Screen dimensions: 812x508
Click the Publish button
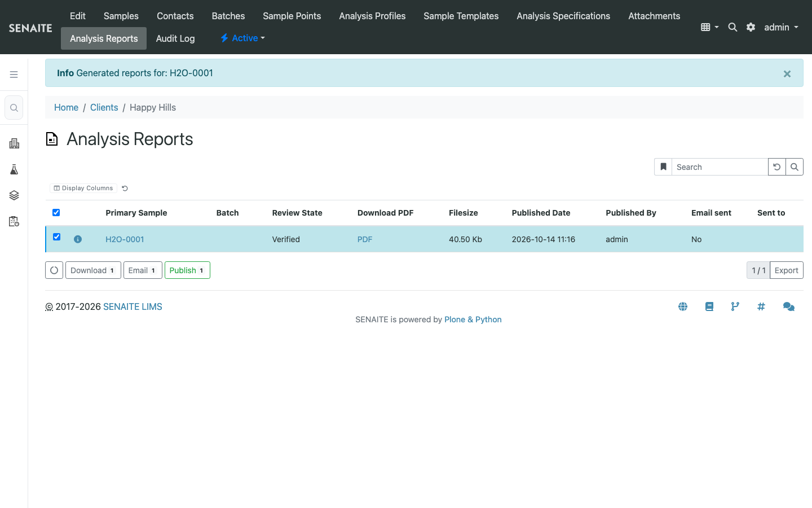[187, 270]
